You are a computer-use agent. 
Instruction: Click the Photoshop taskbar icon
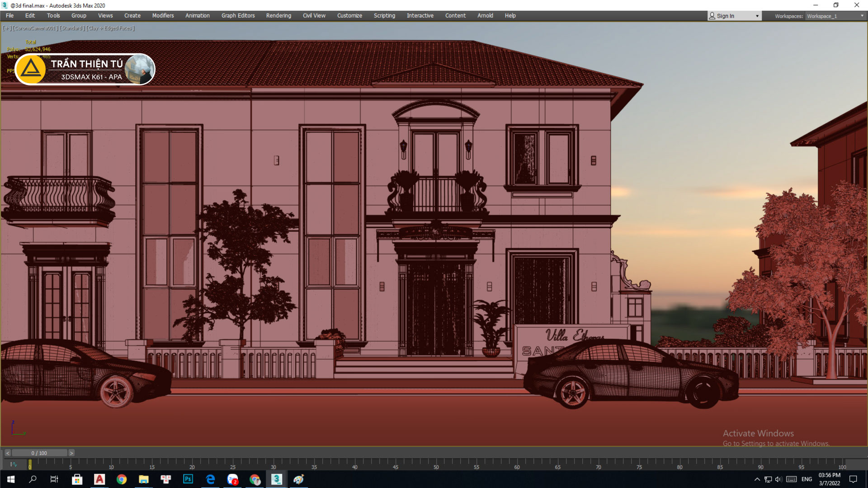(x=188, y=479)
